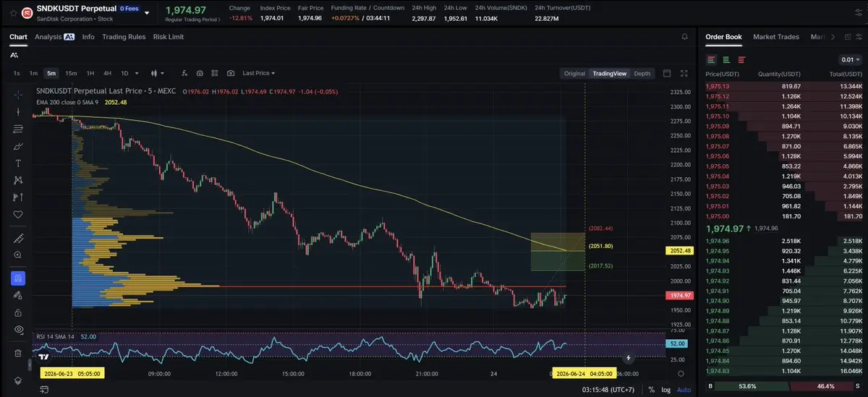The image size is (868, 397).
Task: Enter fullscreen chart mode
Action: (x=684, y=73)
